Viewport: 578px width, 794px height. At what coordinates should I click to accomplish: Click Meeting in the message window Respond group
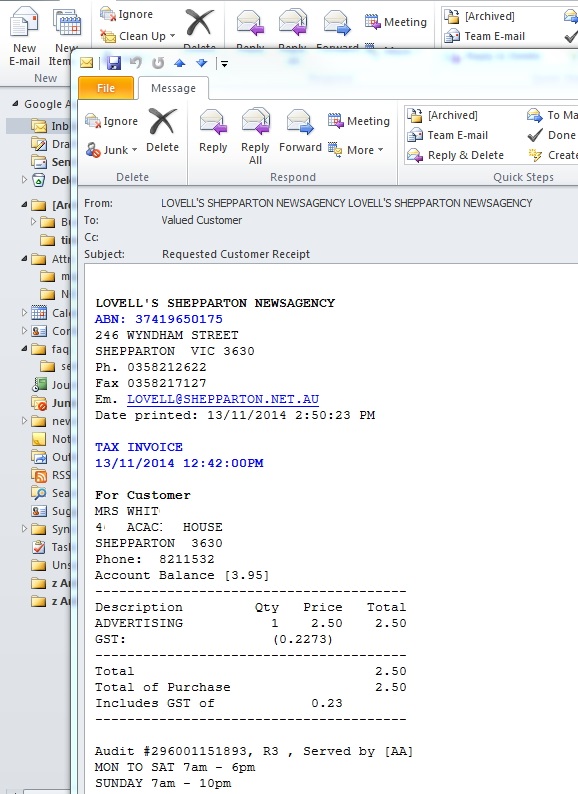pos(359,121)
